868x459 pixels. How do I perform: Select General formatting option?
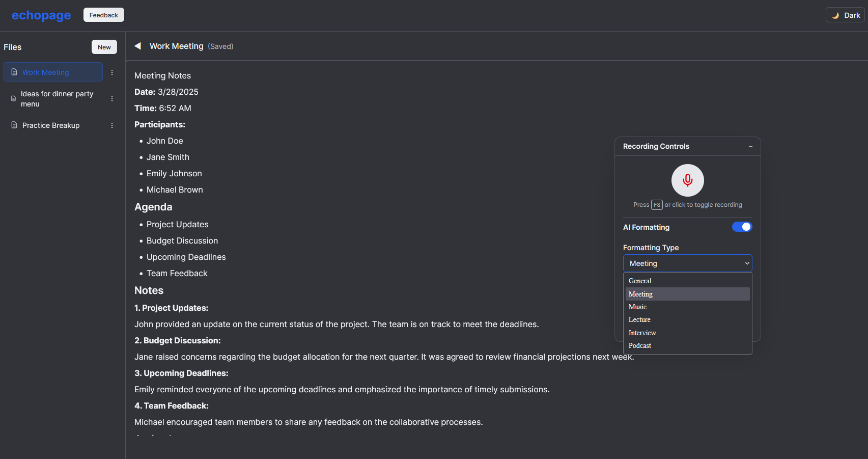(x=640, y=281)
